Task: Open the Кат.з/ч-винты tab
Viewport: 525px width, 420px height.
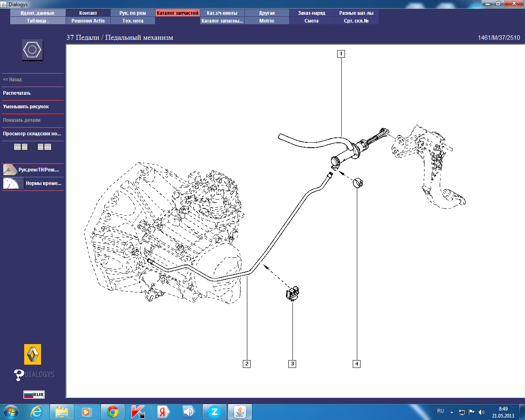Action: 222,13
